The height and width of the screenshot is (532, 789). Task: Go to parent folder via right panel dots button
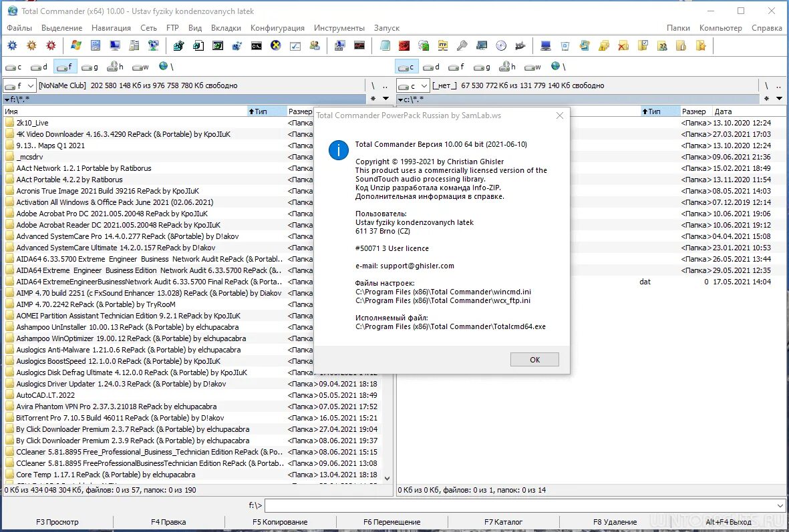[779, 85]
